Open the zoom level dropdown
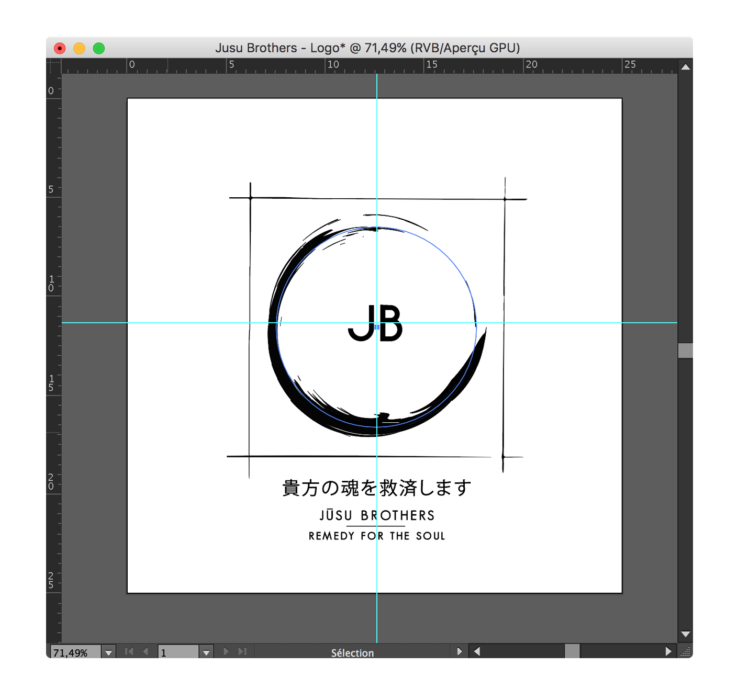 [108, 651]
